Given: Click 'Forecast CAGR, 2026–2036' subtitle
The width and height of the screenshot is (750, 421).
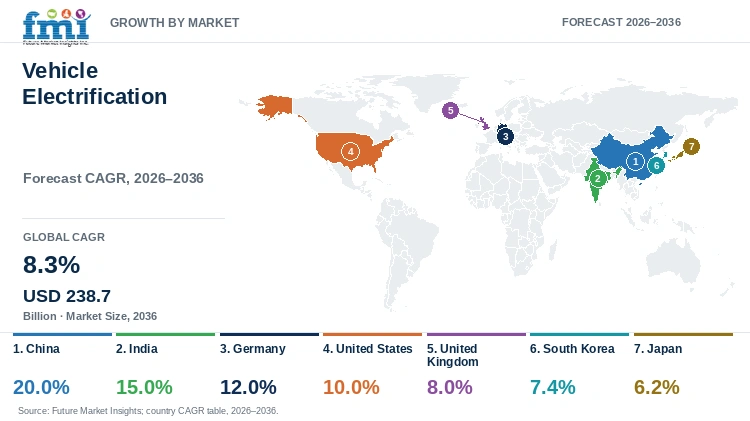Looking at the screenshot, I should coord(113,178).
